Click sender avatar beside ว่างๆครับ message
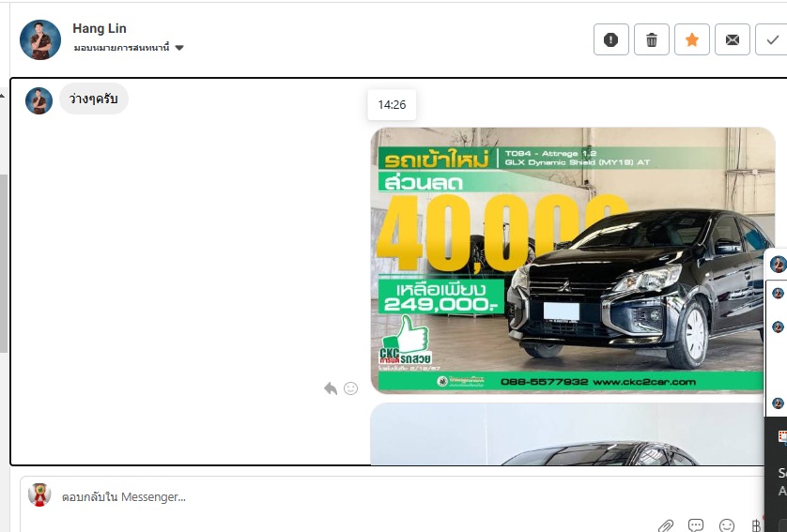This screenshot has width=787, height=532. [39, 100]
